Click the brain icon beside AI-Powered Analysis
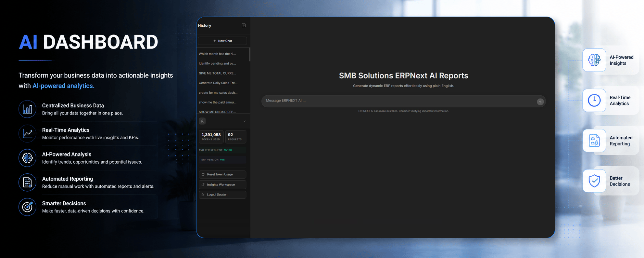The height and width of the screenshot is (258, 644). point(27,158)
